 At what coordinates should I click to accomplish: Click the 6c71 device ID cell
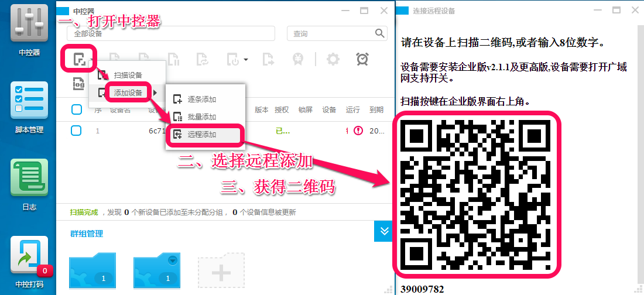point(156,131)
